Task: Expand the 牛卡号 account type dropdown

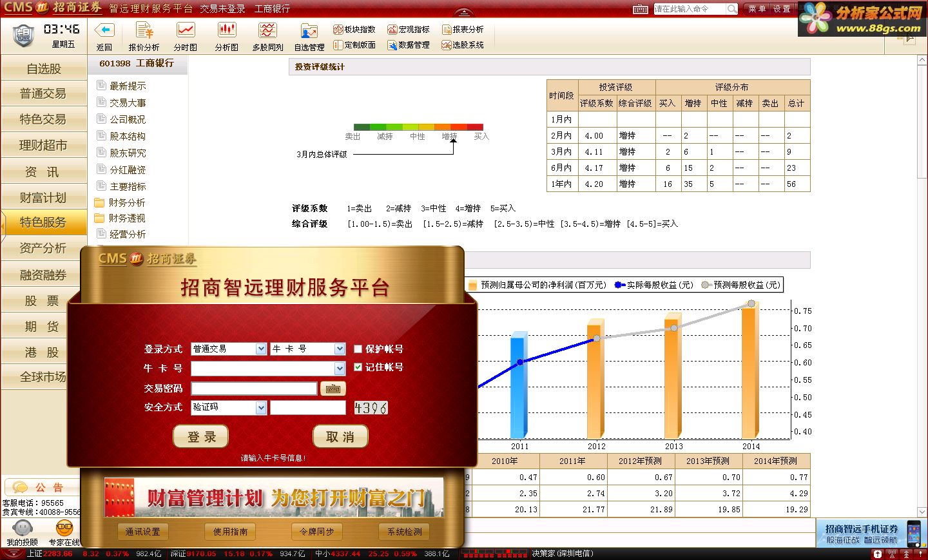Action: pos(340,349)
